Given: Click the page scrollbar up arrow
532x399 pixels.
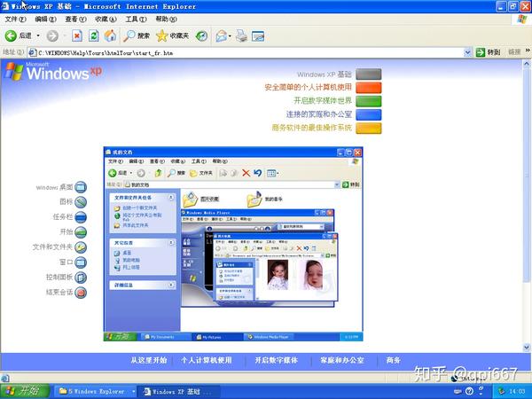Looking at the screenshot, I should click(x=526, y=64).
